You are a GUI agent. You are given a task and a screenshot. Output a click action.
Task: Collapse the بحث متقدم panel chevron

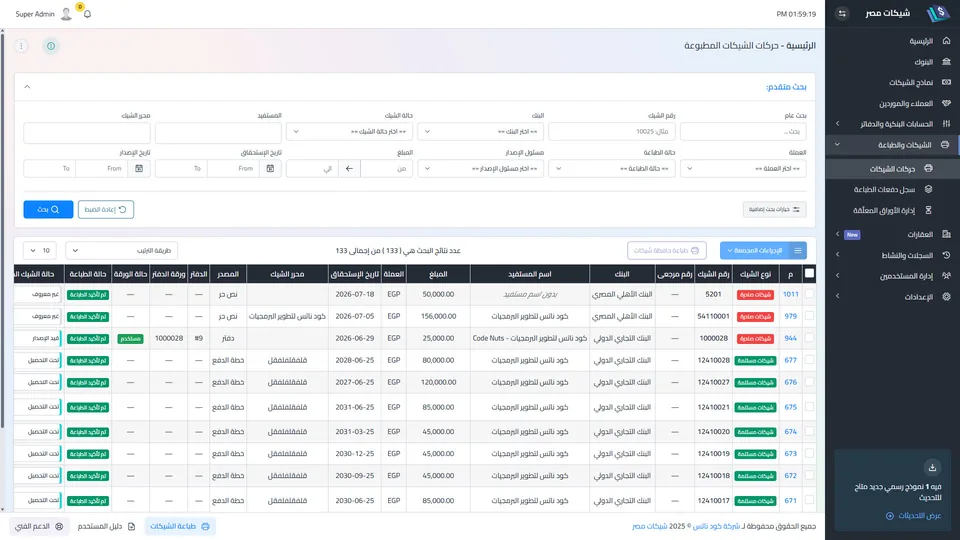click(x=28, y=87)
